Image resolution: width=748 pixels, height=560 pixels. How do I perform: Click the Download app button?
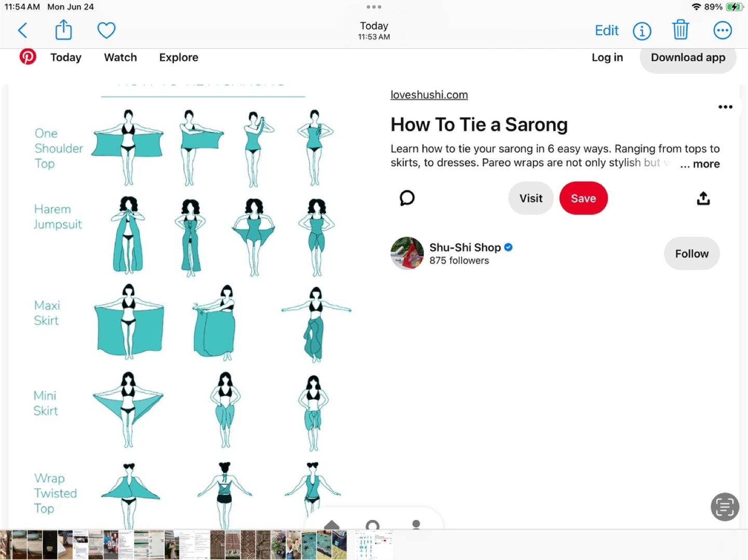click(x=688, y=58)
